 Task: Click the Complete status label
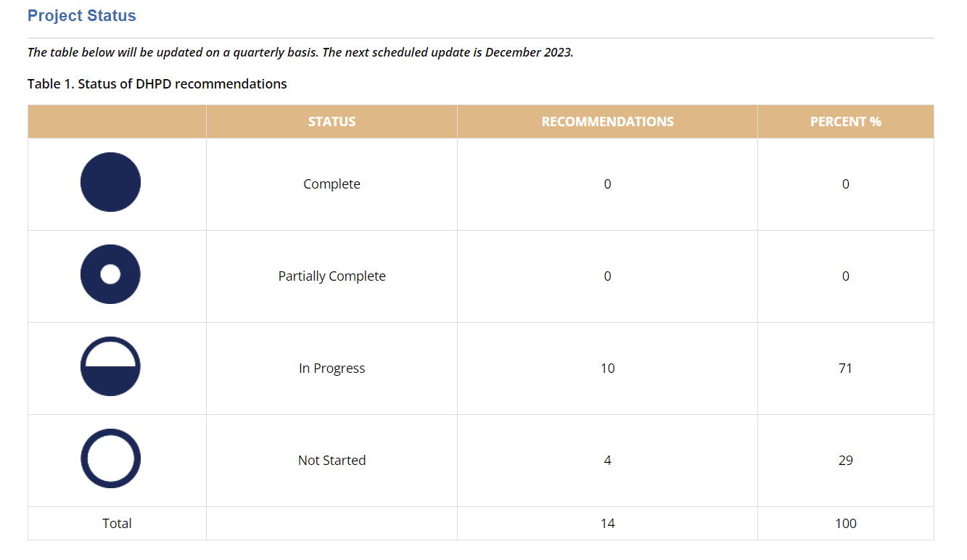coord(332,184)
